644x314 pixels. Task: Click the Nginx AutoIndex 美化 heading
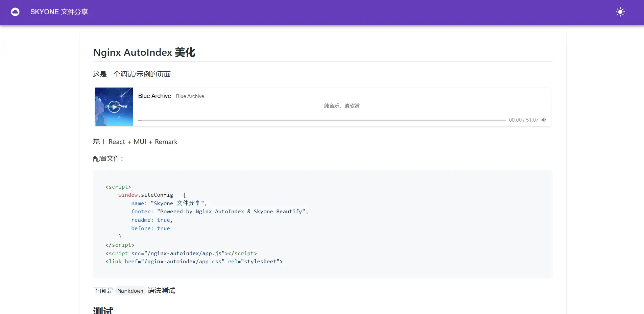pyautogui.click(x=144, y=52)
